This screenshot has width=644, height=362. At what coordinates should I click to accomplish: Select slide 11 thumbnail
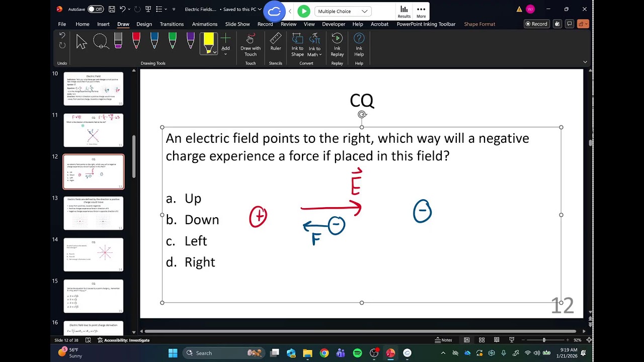tap(94, 130)
